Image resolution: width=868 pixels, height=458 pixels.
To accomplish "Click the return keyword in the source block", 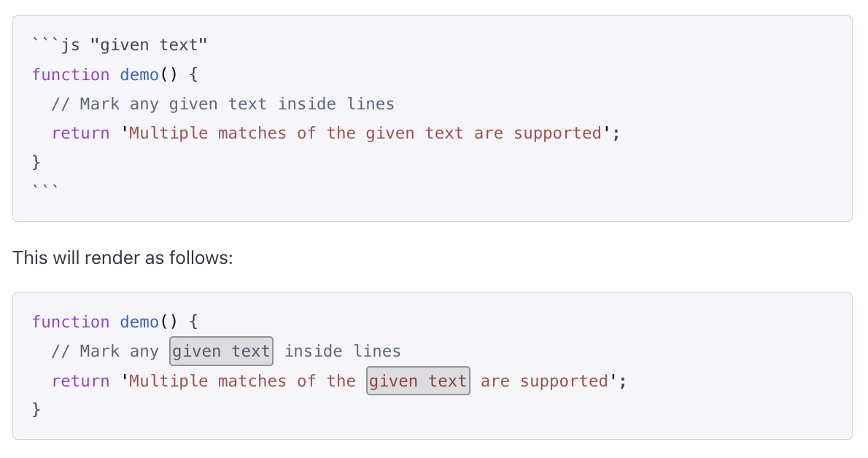I will 80,133.
